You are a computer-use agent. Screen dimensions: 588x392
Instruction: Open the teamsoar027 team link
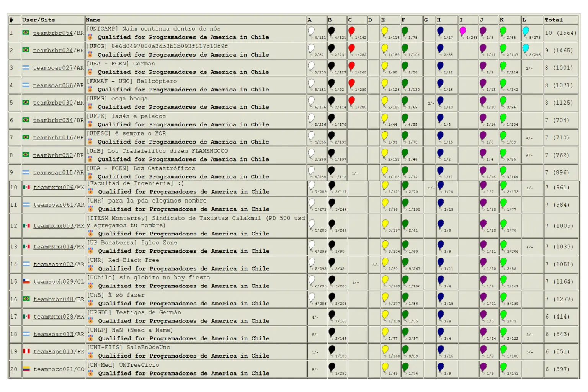[53, 68]
